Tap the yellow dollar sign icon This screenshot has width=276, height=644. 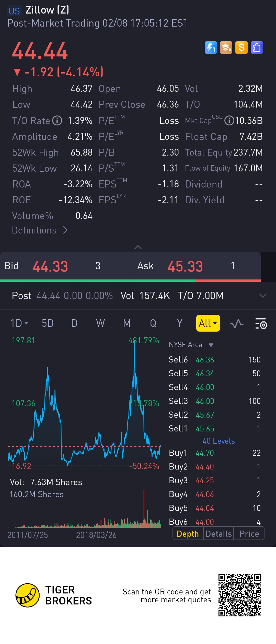tap(241, 48)
